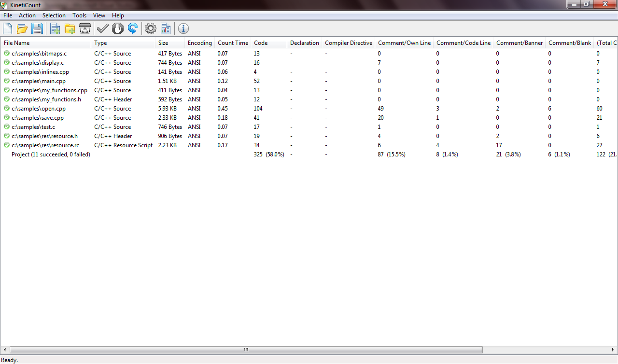Image resolution: width=618 pixels, height=364 pixels.
Task: Add a folder using the folder-plus icon
Action: [x=70, y=29]
